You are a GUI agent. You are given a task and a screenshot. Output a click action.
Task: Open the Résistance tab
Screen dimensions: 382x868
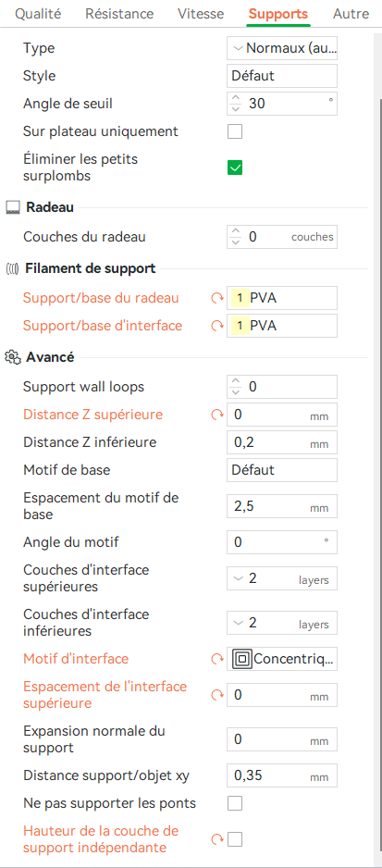point(119,14)
